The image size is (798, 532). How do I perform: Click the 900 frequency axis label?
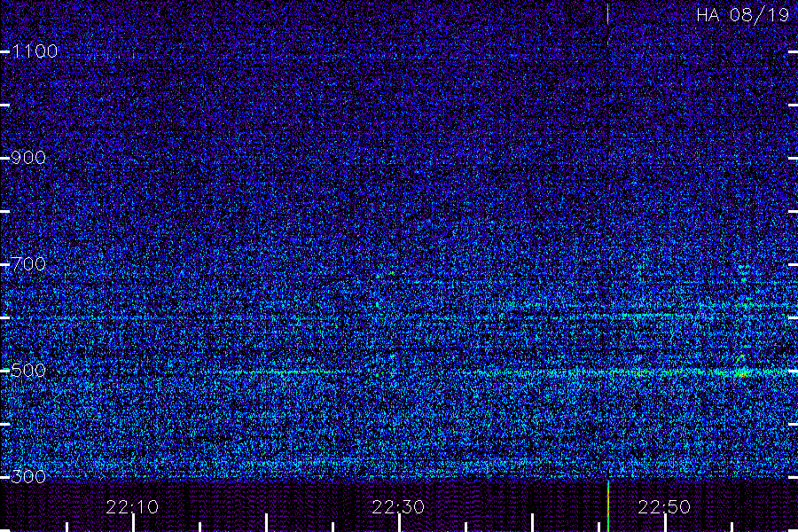coord(28,157)
